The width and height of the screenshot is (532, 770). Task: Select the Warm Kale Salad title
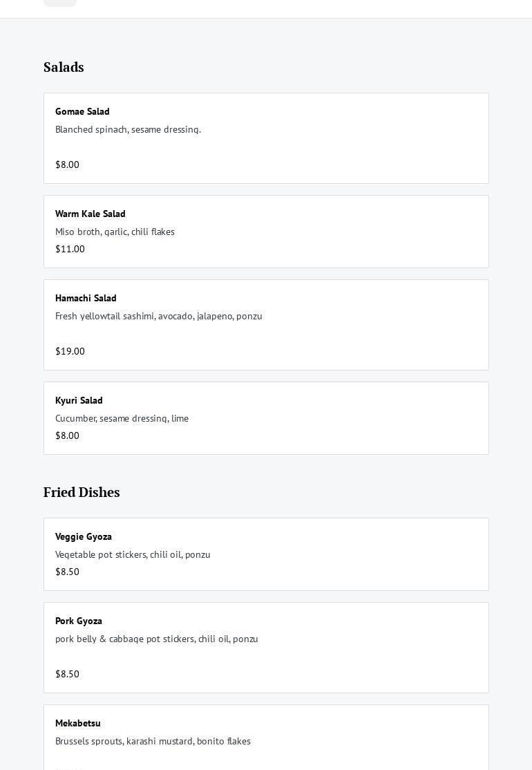(91, 214)
